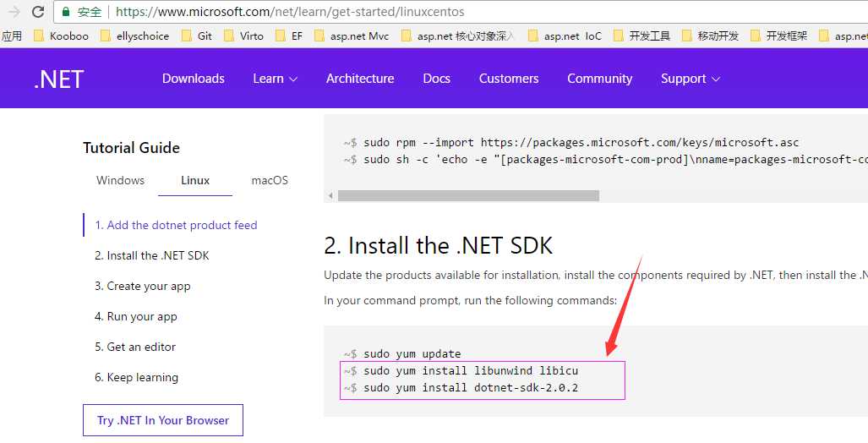868x443 pixels.
Task: Open the Git bookmark folder
Action: tap(197, 36)
